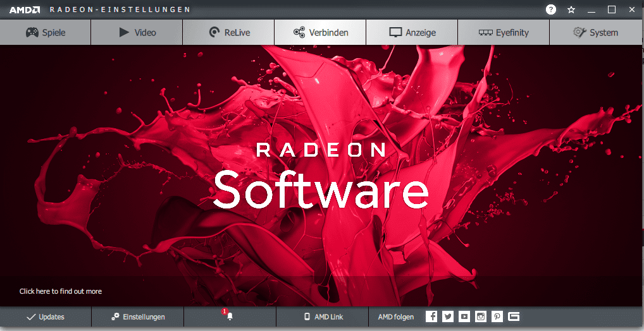The image size is (644, 331).
Task: Open the ReLive tab
Action: pyautogui.click(x=228, y=32)
